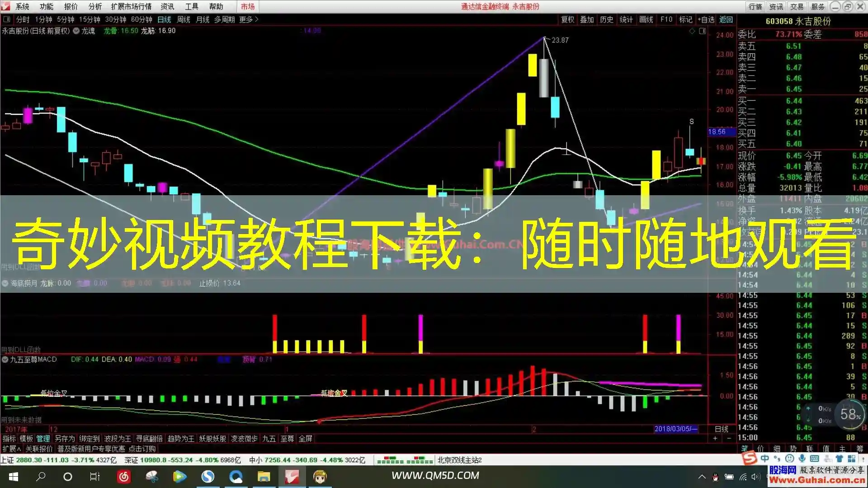Viewport: 868px width, 488px height.
Task: Click the 行情 button at top right
Action: (x=755, y=6)
